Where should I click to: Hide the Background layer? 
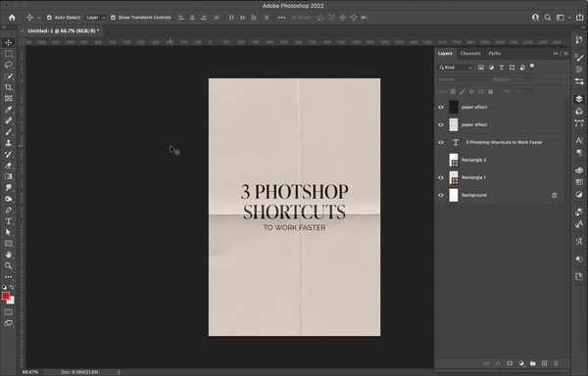[x=441, y=195]
